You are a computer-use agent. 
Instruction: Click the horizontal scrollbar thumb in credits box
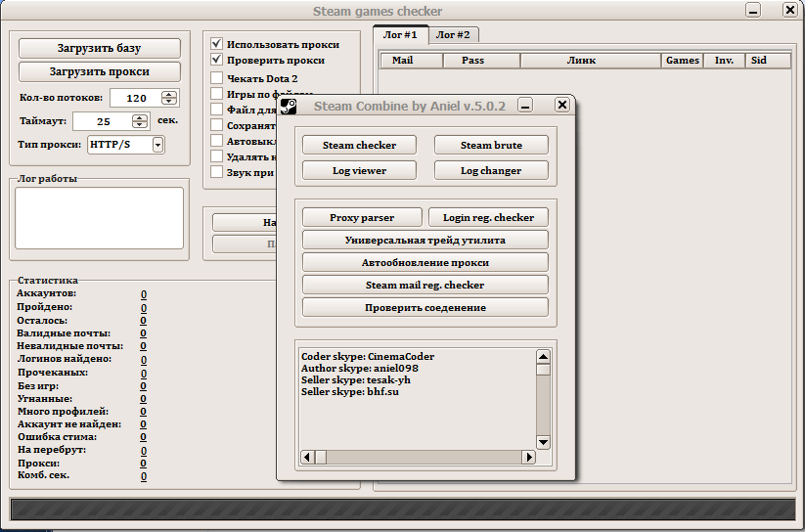point(321,457)
